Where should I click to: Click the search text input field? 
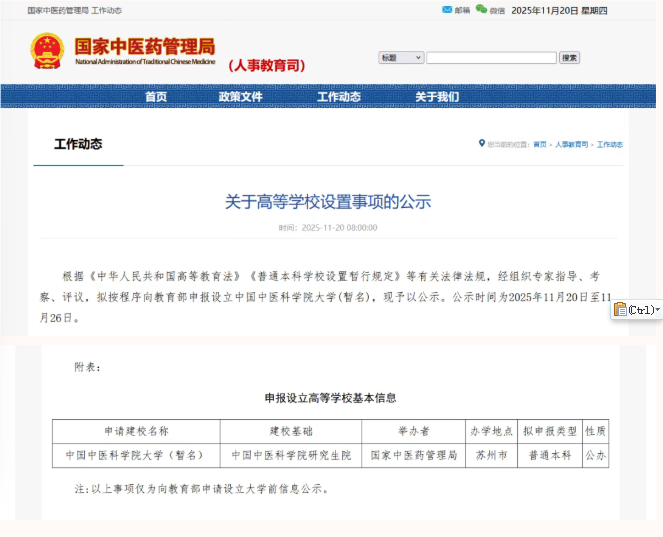(x=491, y=58)
